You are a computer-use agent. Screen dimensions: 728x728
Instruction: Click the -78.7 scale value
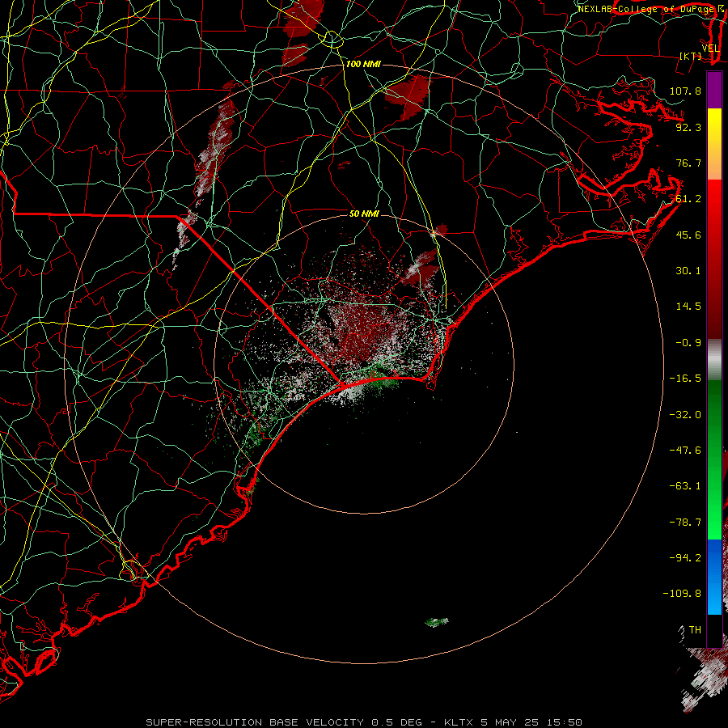685,523
